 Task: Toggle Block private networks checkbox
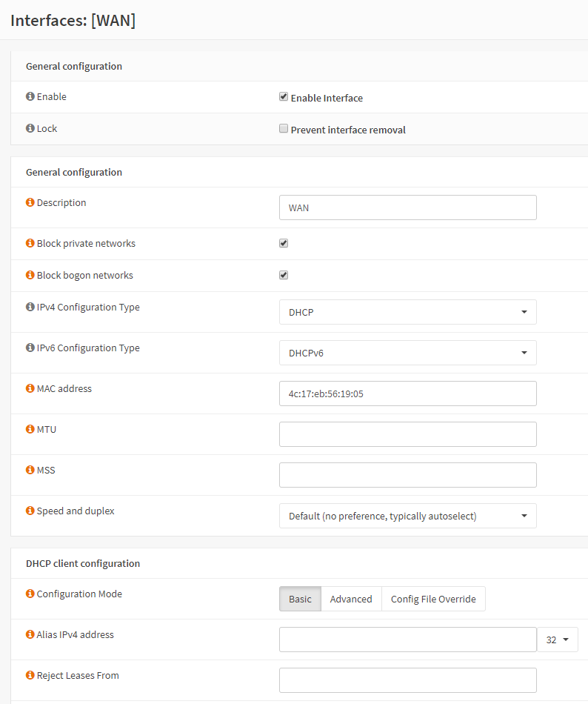coord(284,243)
